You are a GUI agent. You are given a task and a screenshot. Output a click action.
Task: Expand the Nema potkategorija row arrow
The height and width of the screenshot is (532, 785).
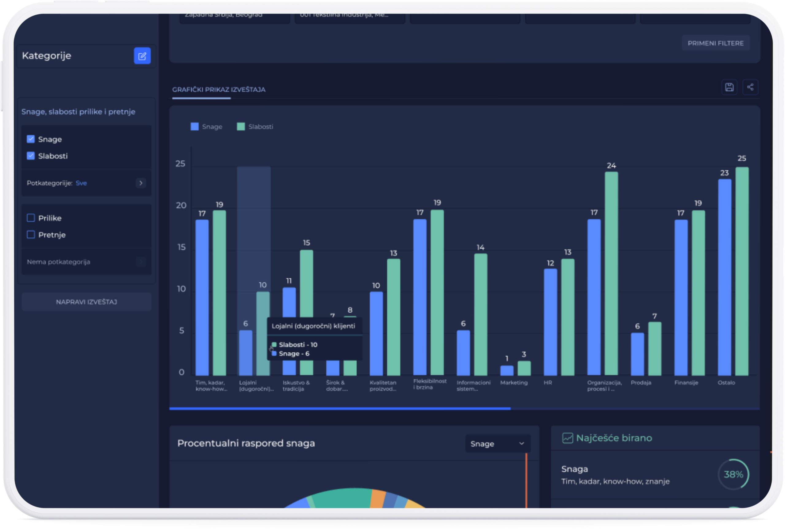(x=141, y=262)
